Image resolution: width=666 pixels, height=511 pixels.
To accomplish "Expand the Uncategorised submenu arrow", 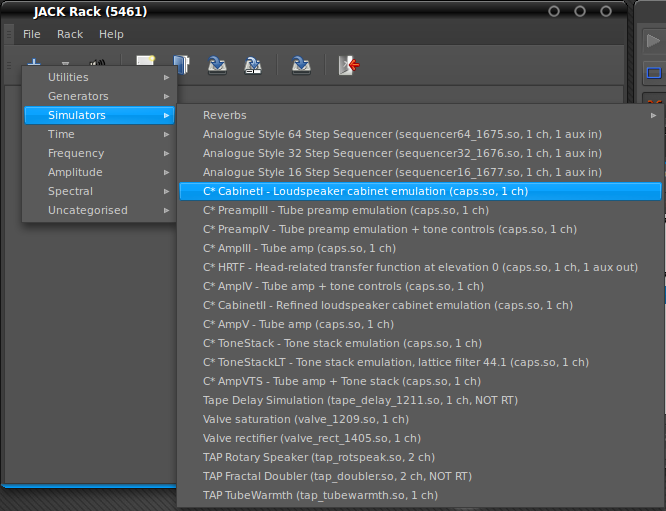I will click(166, 210).
